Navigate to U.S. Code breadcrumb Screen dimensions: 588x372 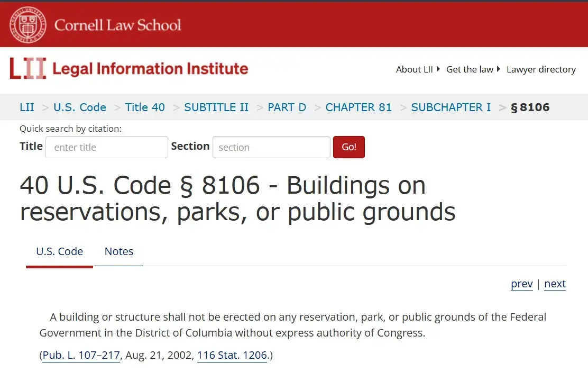pyautogui.click(x=80, y=107)
